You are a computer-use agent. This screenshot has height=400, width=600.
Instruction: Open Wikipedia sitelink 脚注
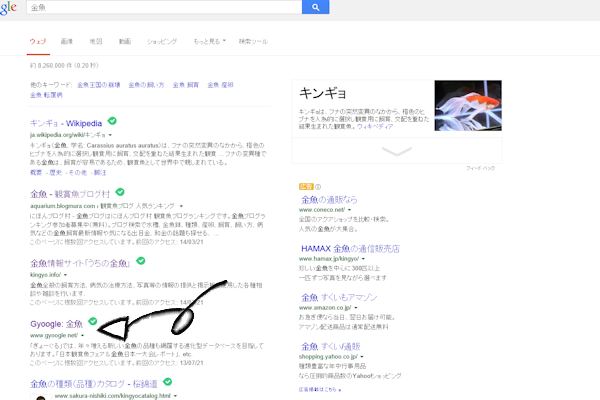pos(100,173)
